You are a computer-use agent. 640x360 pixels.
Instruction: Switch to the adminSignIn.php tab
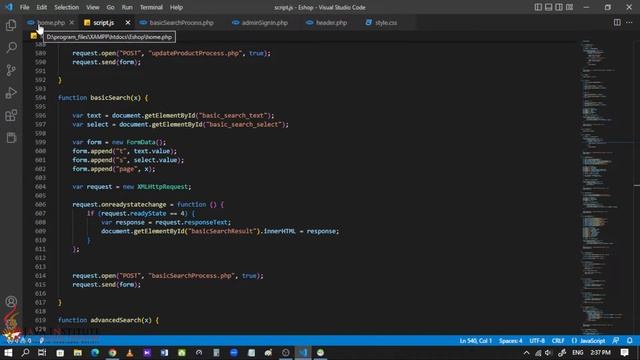[264, 22]
